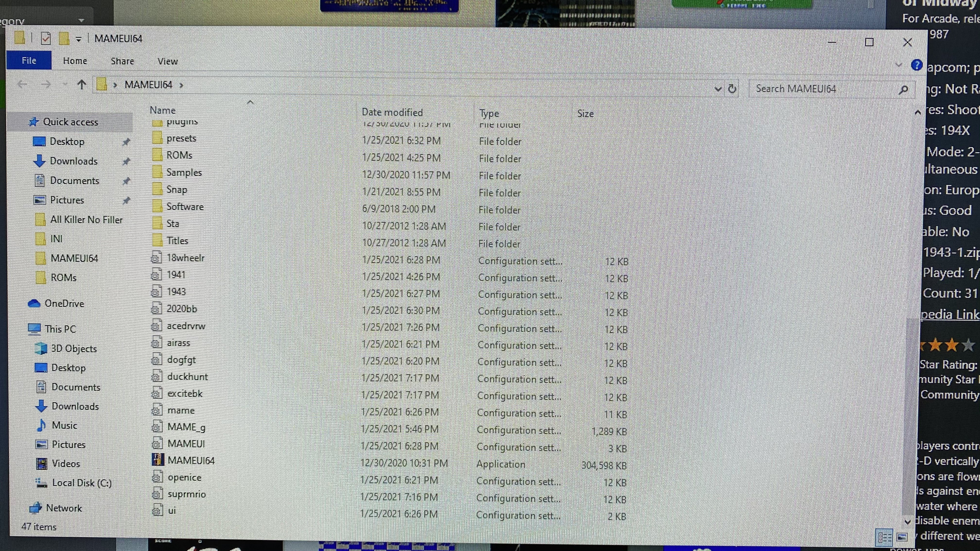Select the 1943 config file icon
The width and height of the screenshot is (980, 551).
coord(156,292)
